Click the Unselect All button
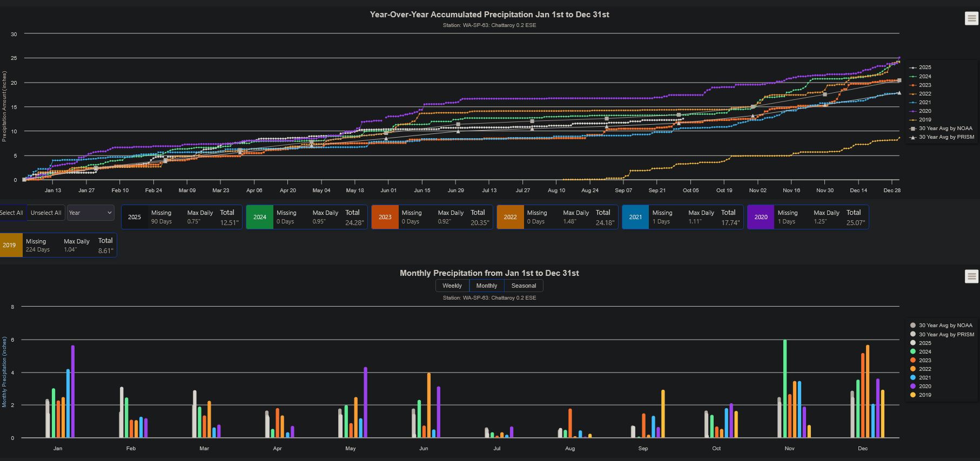Viewport: 980px width, 461px height. (46, 213)
